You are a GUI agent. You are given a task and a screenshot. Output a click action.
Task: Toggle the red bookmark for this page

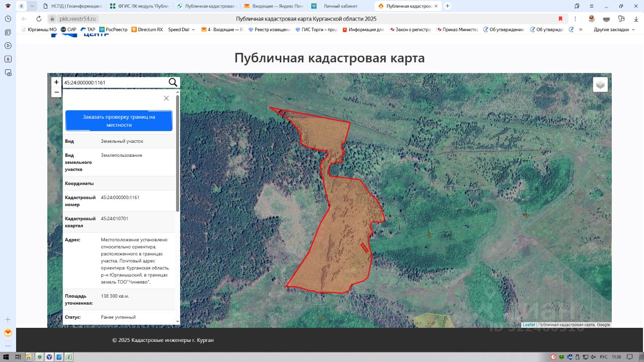pos(560,19)
